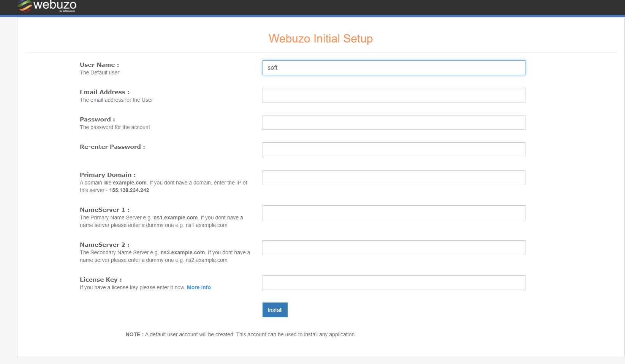Focus the Primary Domain input field

[394, 178]
